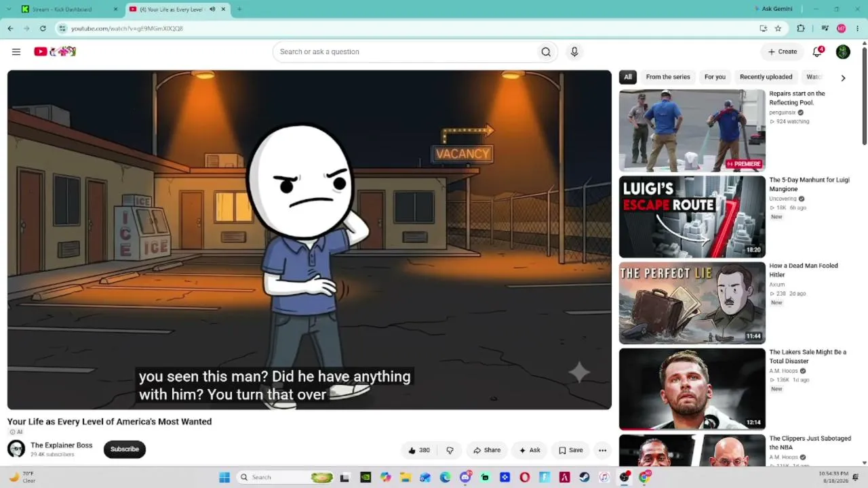Open The Lakers Sale Might Be a Total Disaster title
Screen dimensions: 868x488
click(x=808, y=357)
